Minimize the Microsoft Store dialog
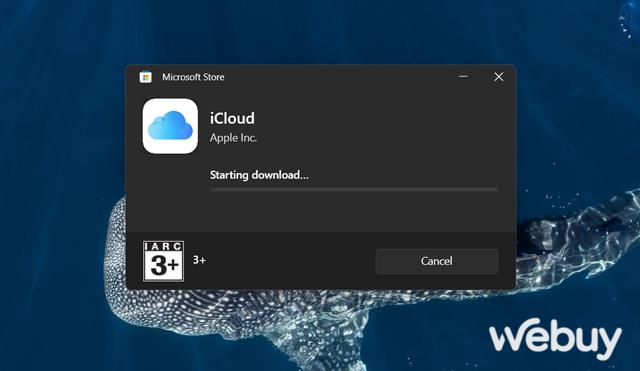 [463, 77]
